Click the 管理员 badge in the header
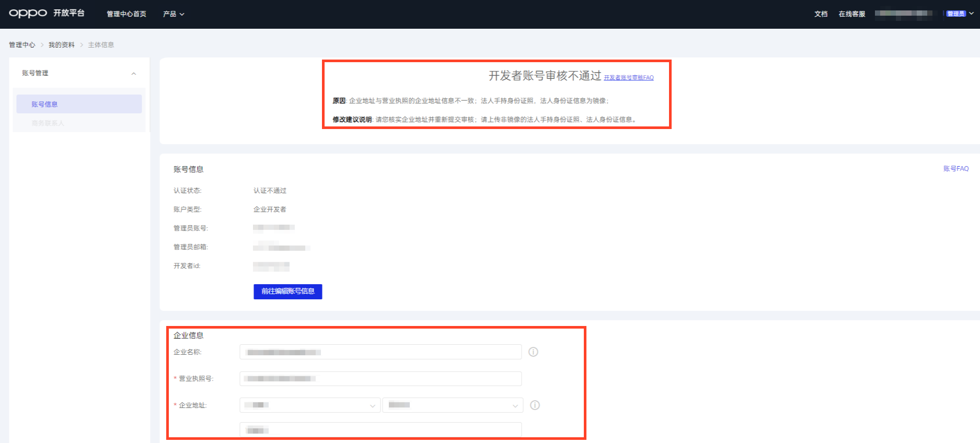This screenshot has width=980, height=443. (956, 14)
